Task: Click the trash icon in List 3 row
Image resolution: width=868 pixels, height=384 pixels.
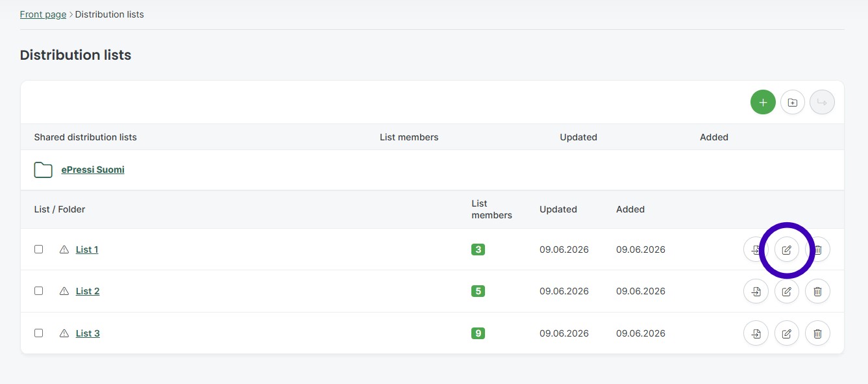Action: click(817, 334)
